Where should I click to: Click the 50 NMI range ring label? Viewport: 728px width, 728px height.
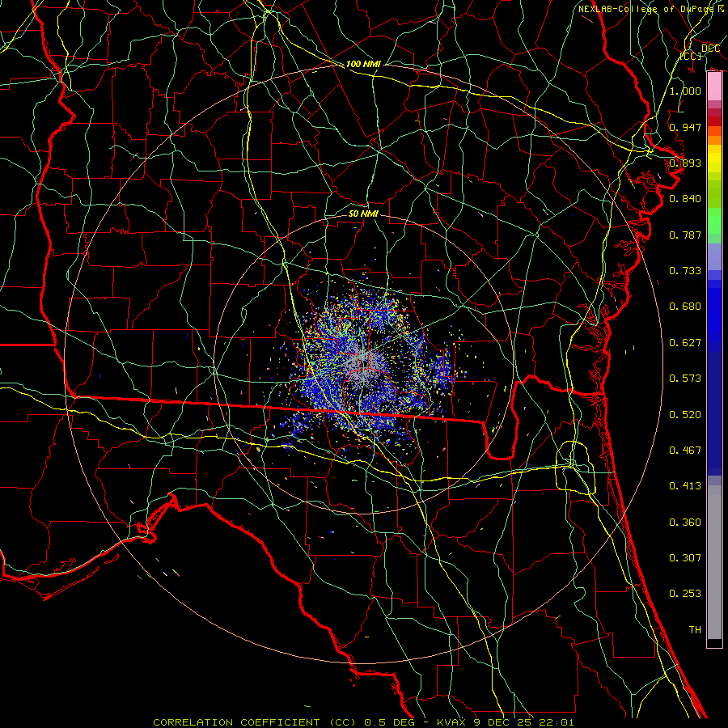(x=363, y=214)
